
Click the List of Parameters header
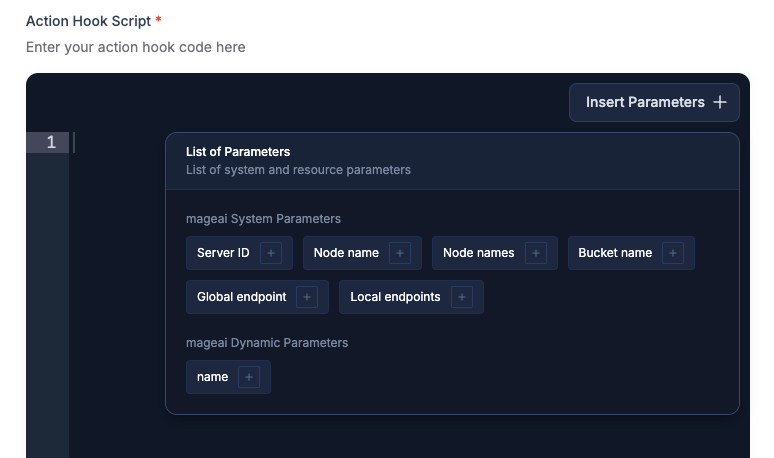[x=238, y=152]
